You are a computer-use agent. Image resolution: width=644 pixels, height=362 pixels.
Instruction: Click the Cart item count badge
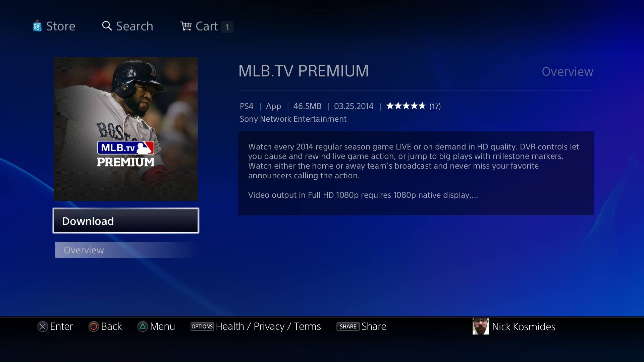tap(227, 27)
